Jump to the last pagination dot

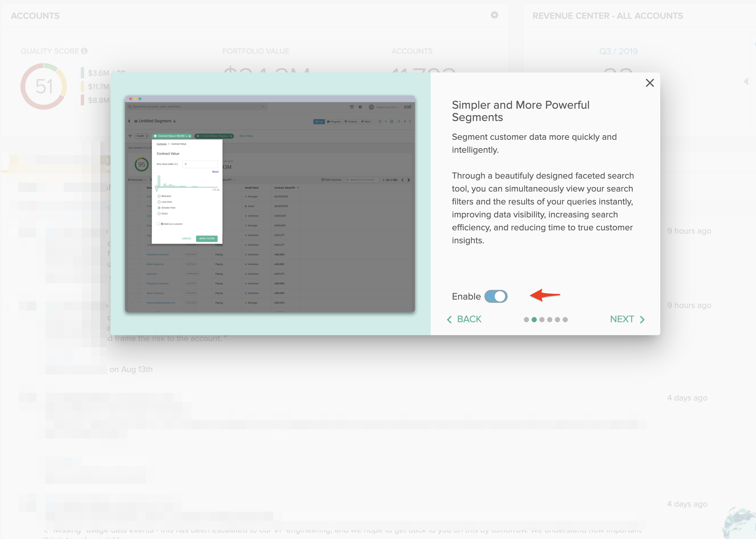tap(565, 320)
